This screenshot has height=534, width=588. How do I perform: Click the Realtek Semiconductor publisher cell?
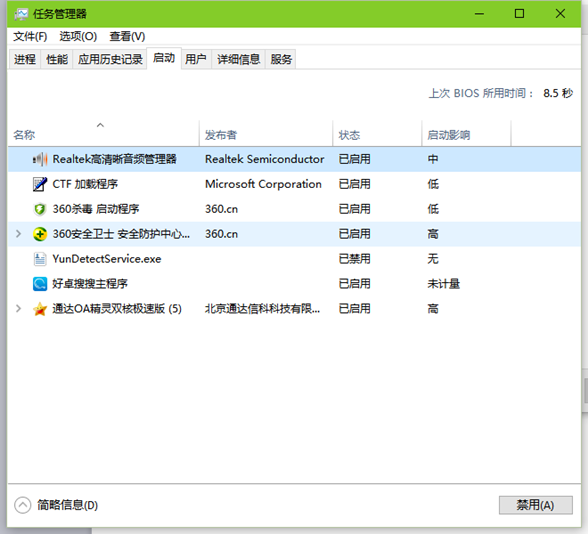click(x=265, y=159)
